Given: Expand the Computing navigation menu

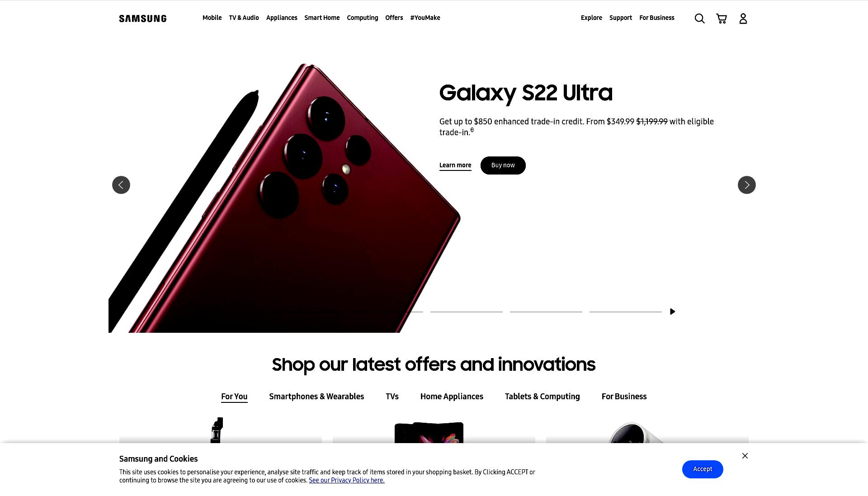Looking at the screenshot, I should [363, 18].
